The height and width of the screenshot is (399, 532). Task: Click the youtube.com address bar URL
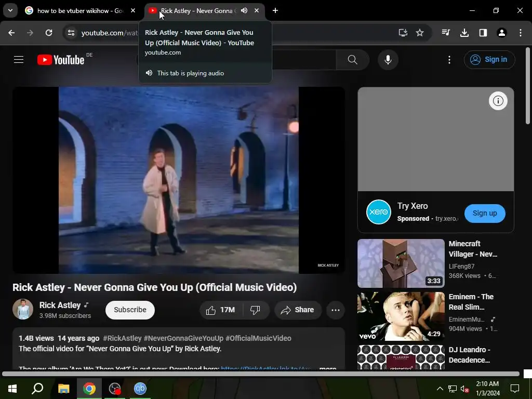tap(109, 33)
